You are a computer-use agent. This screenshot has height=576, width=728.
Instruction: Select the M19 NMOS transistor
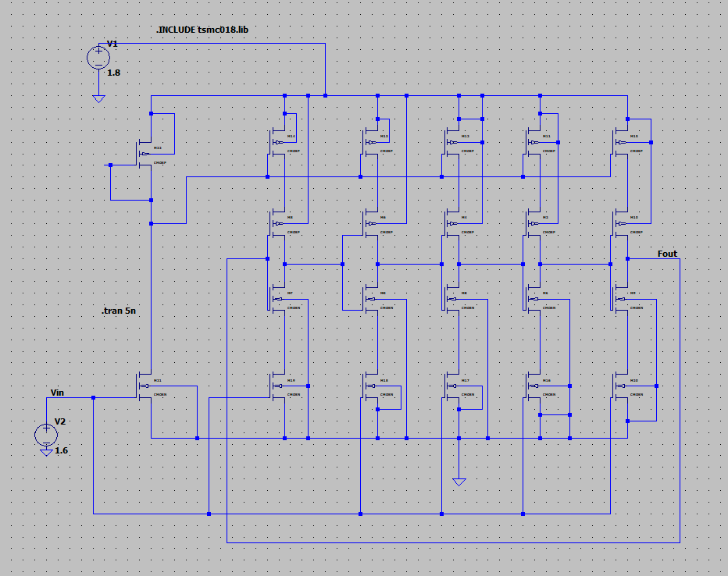(x=278, y=386)
